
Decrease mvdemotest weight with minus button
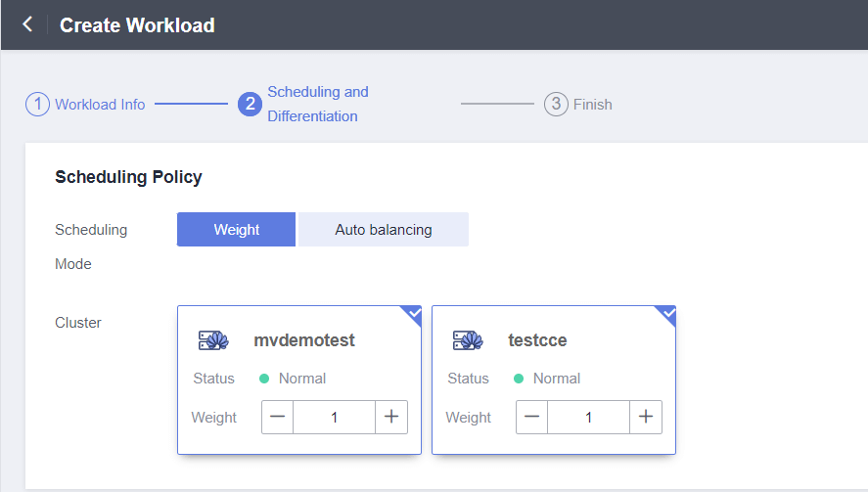coord(277,418)
